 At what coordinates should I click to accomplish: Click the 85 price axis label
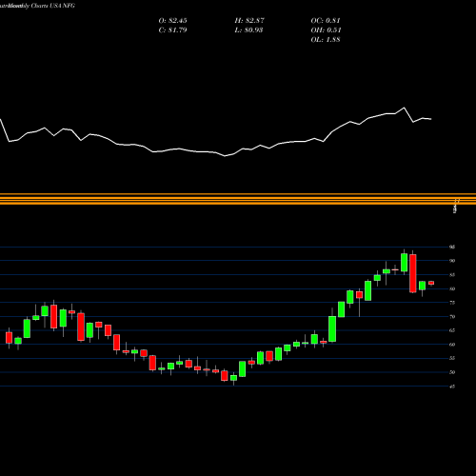pyautogui.click(x=452, y=275)
